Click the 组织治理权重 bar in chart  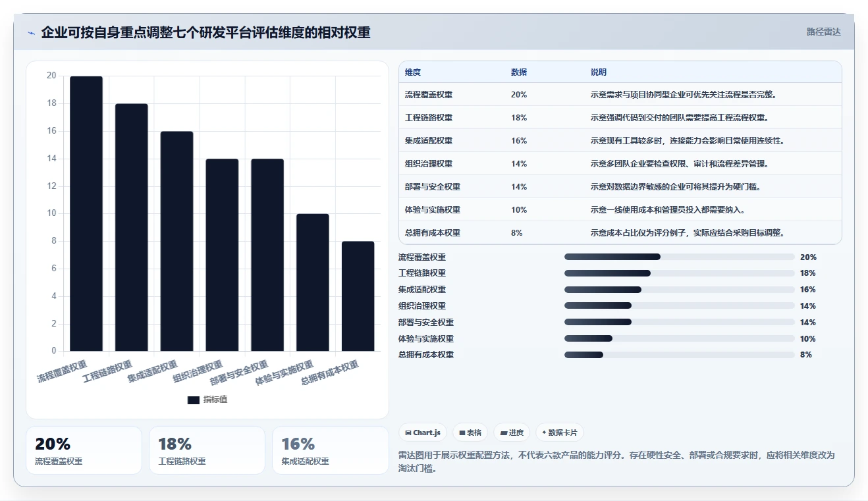[x=222, y=255]
